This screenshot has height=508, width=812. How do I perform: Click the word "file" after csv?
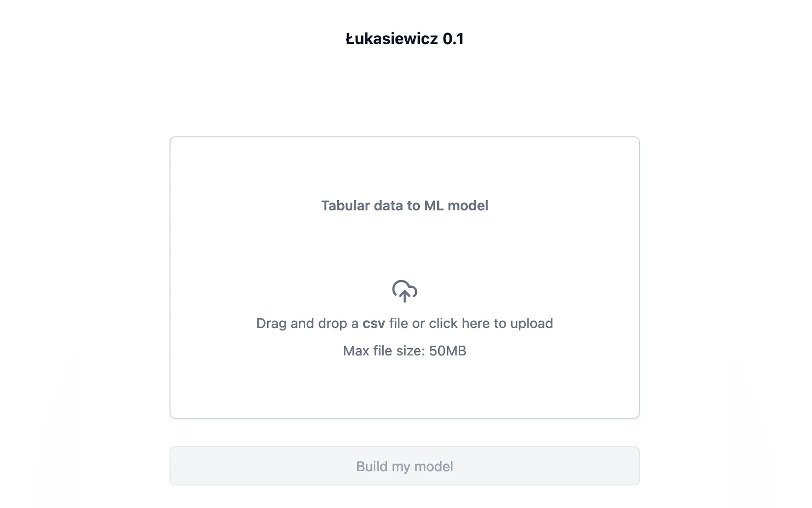[x=398, y=323]
